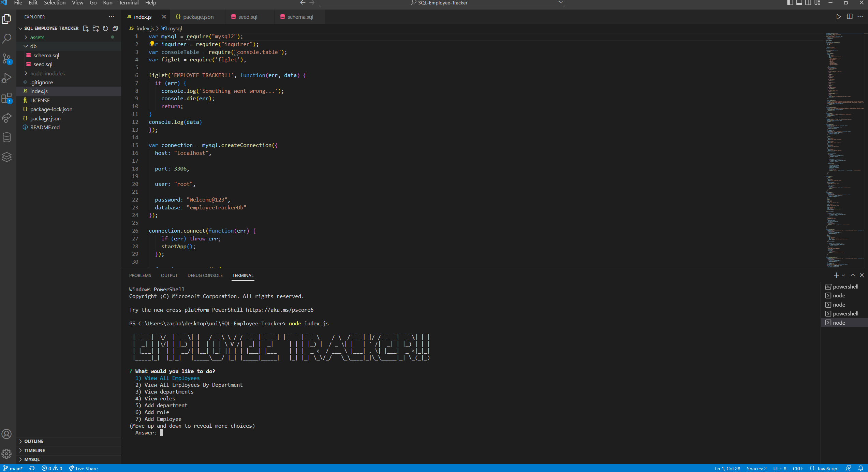Screen dimensions: 868x472
Task: Open the Source Control view
Action: pyautogui.click(x=7, y=59)
